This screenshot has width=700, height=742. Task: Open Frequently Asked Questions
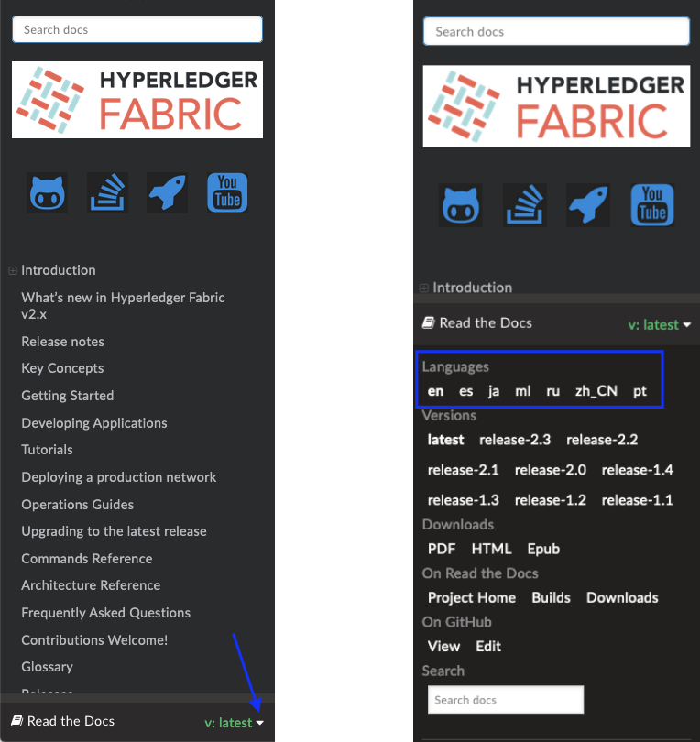[x=106, y=612]
